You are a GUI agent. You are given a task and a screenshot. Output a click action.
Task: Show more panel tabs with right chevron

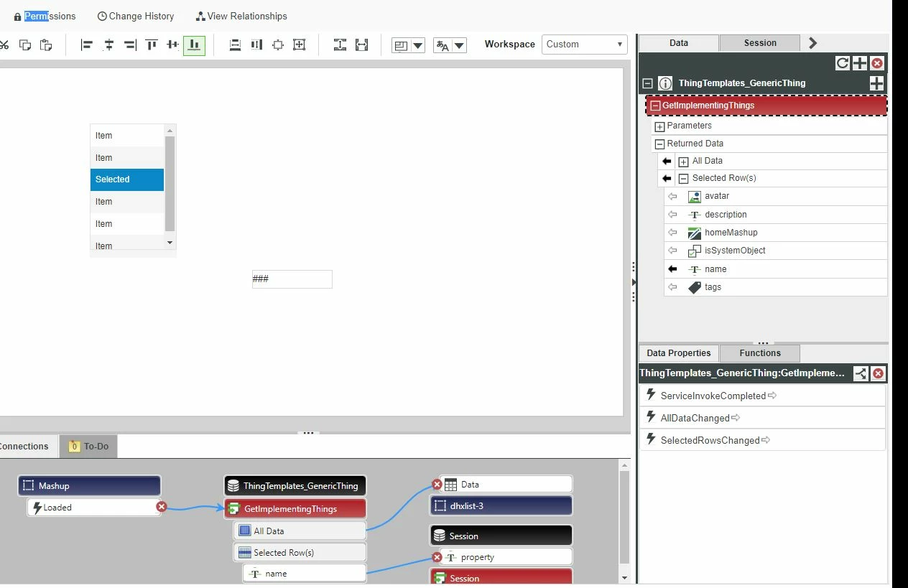click(x=812, y=43)
